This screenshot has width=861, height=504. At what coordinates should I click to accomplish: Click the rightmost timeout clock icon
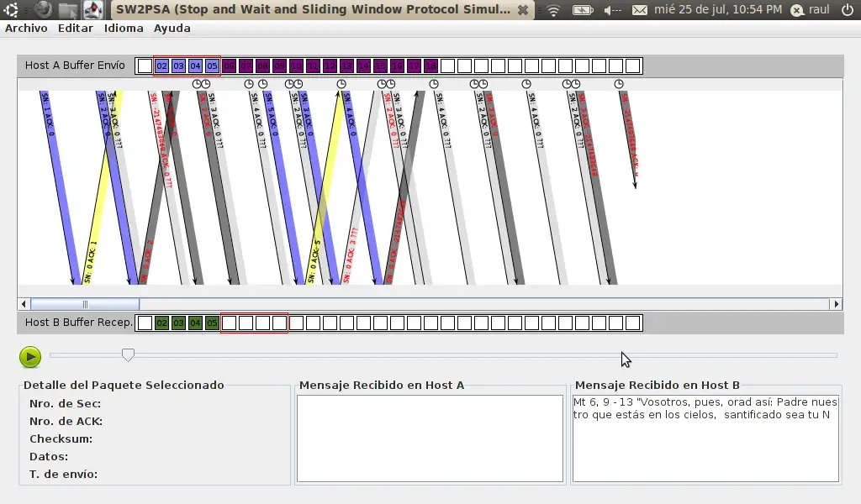point(619,84)
